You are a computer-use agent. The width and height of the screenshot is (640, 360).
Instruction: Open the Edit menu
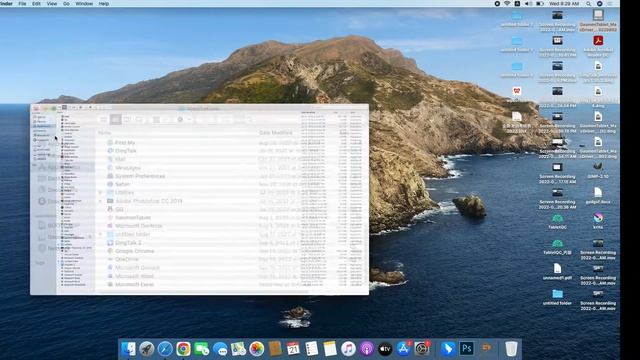tap(36, 4)
